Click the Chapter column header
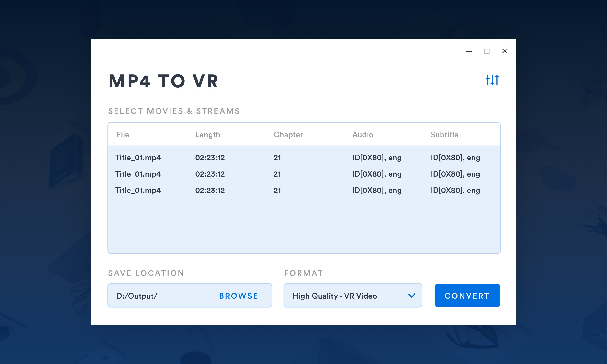This screenshot has width=607, height=364. (288, 134)
